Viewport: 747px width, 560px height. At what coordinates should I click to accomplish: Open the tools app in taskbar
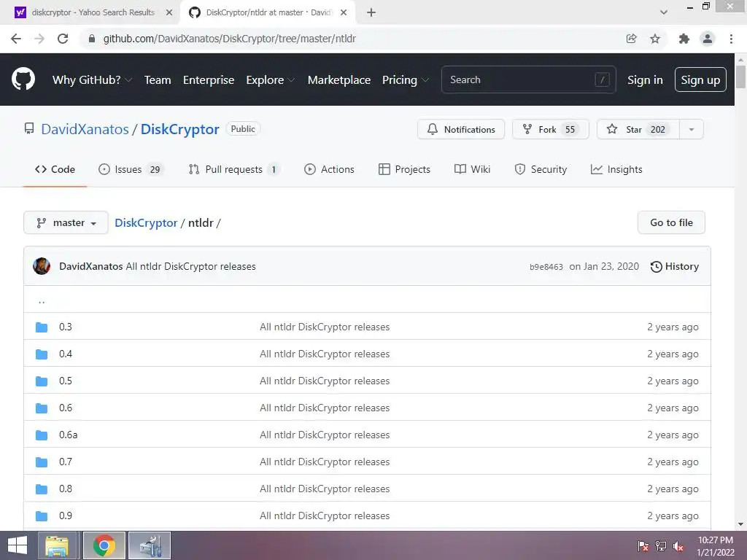click(150, 545)
